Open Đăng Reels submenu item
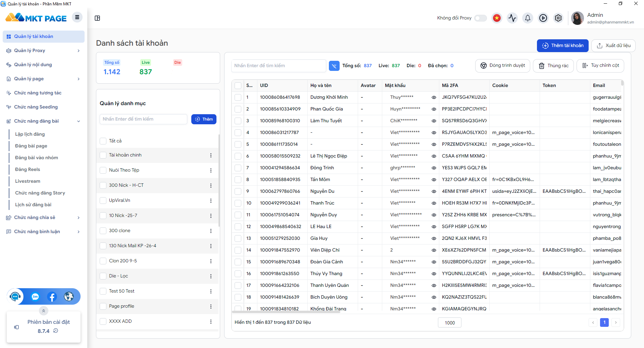 coord(28,170)
